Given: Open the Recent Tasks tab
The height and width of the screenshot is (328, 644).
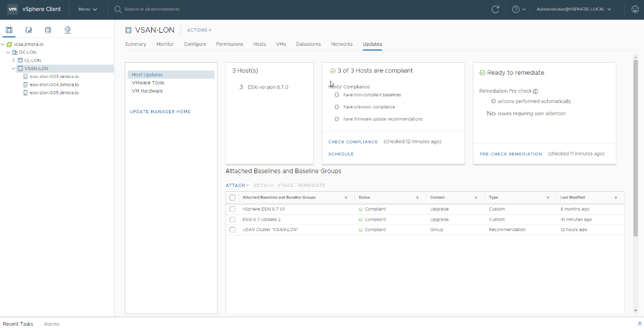Looking at the screenshot, I should (18, 324).
